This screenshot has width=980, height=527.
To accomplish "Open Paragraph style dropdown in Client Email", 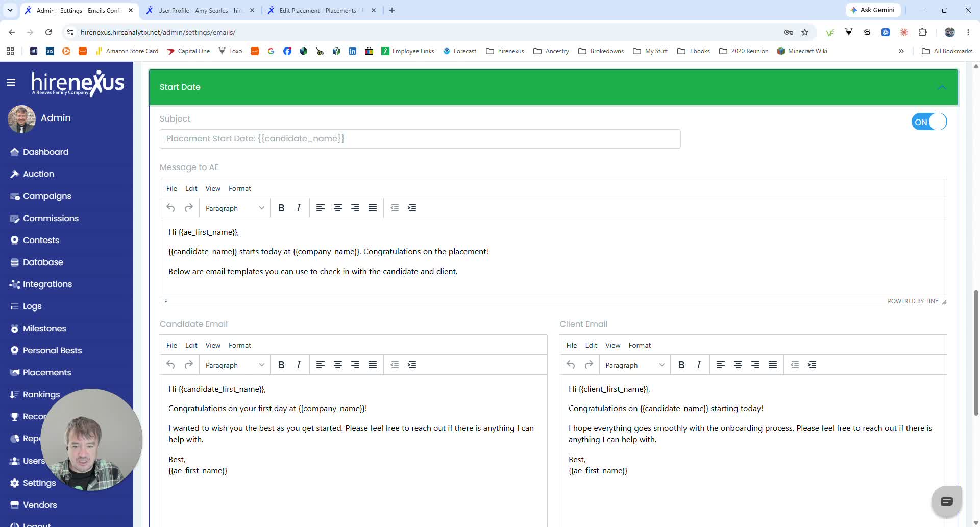I will 635,365.
